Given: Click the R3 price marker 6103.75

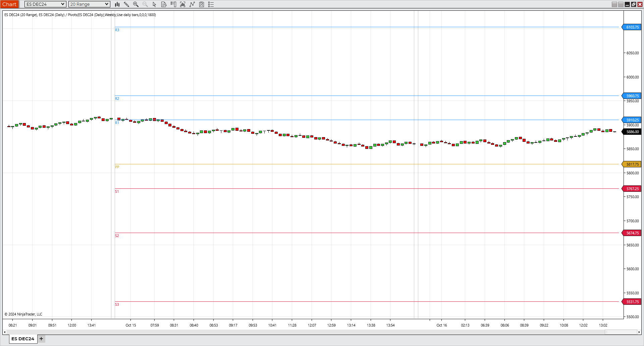Looking at the screenshot, I should click(632, 27).
